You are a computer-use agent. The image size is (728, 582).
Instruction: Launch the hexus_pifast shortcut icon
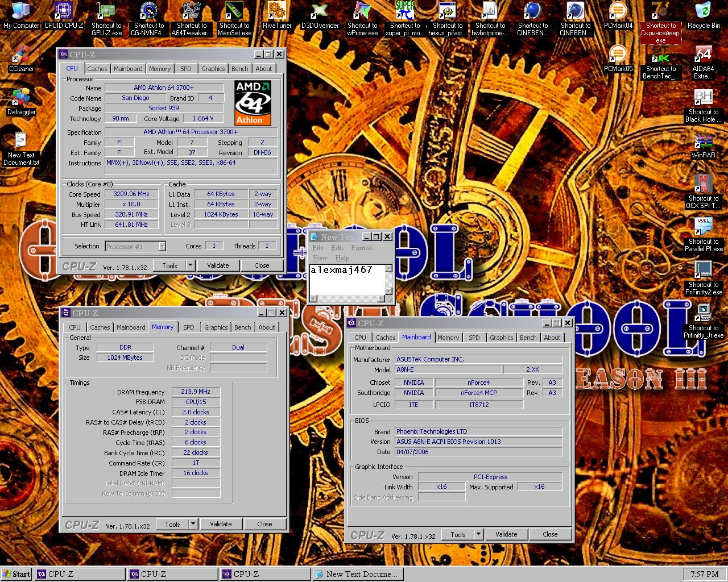448,19
